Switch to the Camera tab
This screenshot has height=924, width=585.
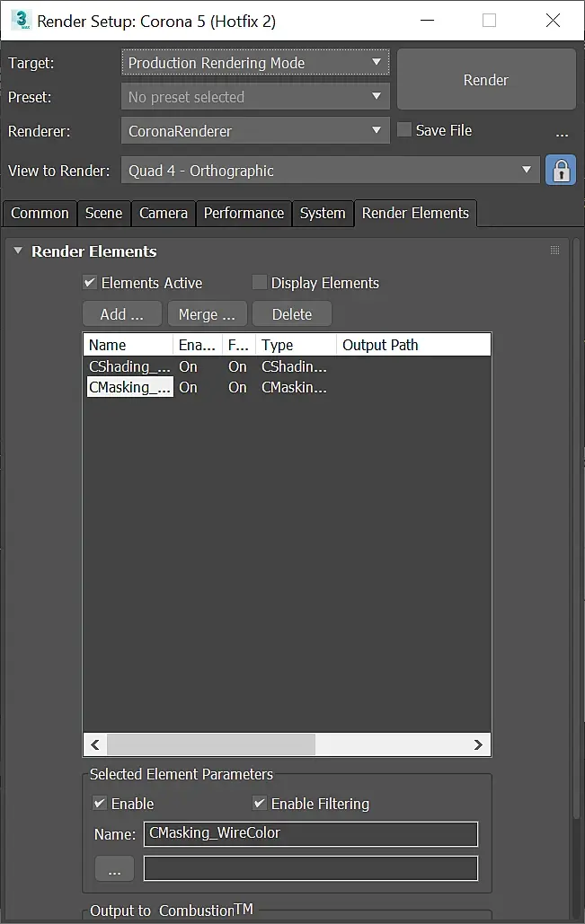(x=164, y=213)
